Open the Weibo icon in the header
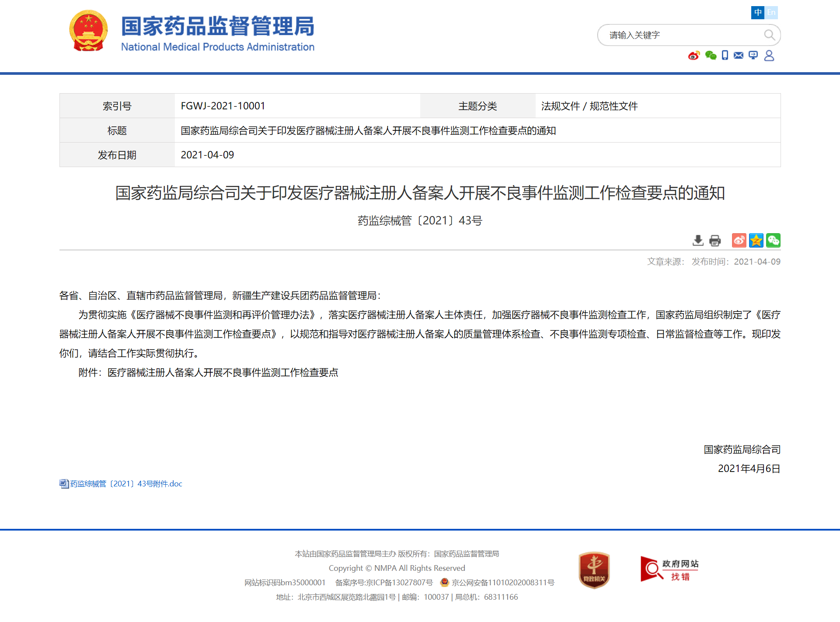Screen dimensions: 840x622 [x=694, y=56]
